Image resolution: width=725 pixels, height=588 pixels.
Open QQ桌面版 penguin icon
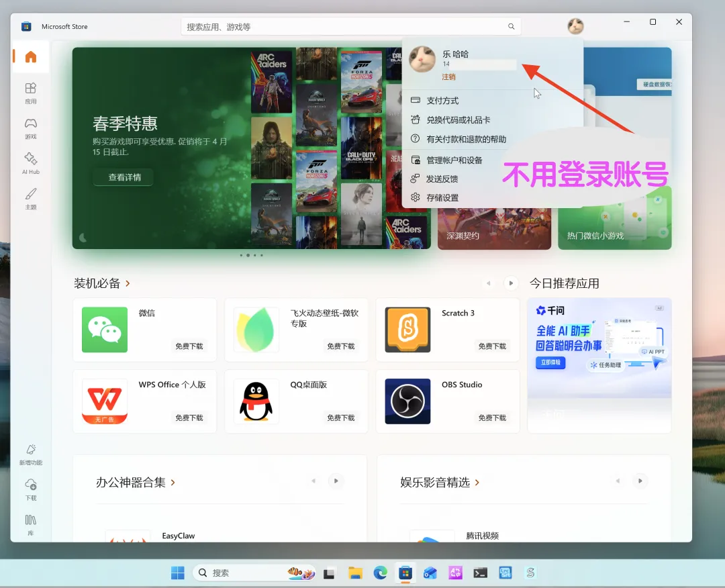[x=256, y=401]
